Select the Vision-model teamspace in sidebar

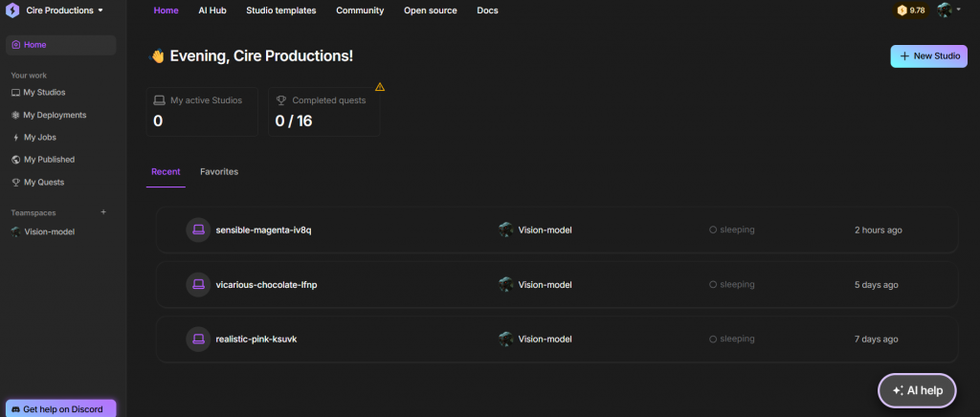pos(49,231)
